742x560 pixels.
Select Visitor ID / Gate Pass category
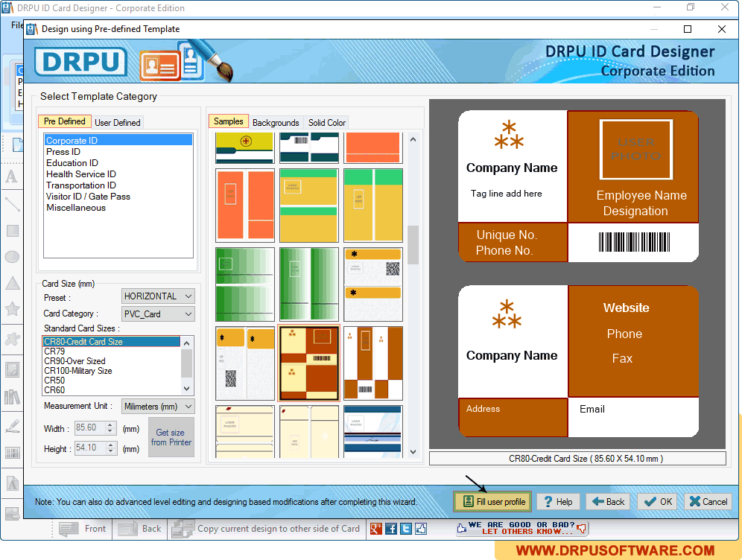[x=118, y=197]
